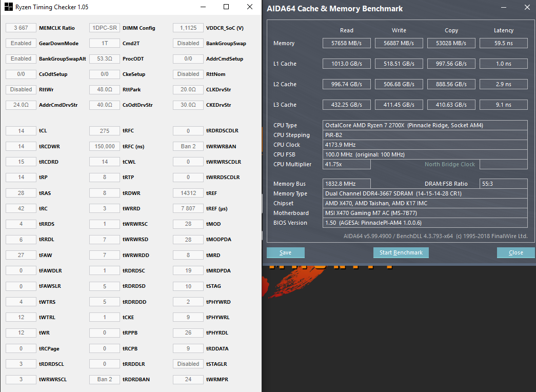This screenshot has height=392, width=536.
Task: Click CPU Type field Ryzen 7 2700X
Action: click(425, 125)
